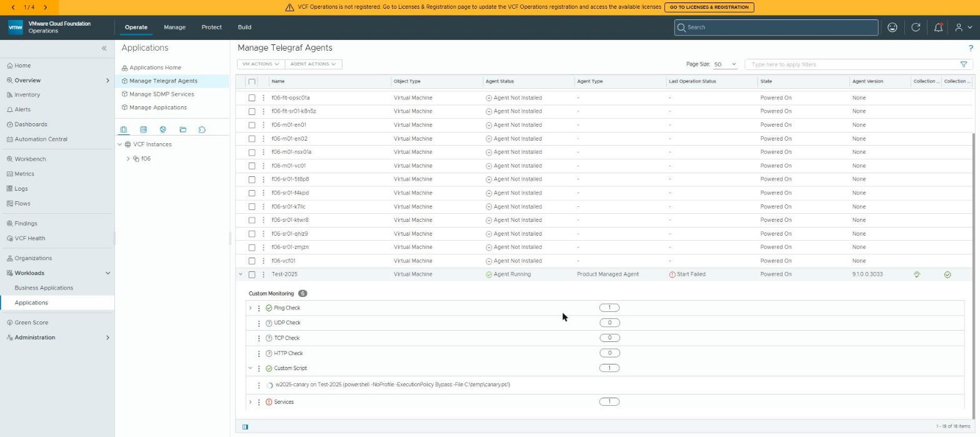Open the help question mark icon

click(971, 48)
